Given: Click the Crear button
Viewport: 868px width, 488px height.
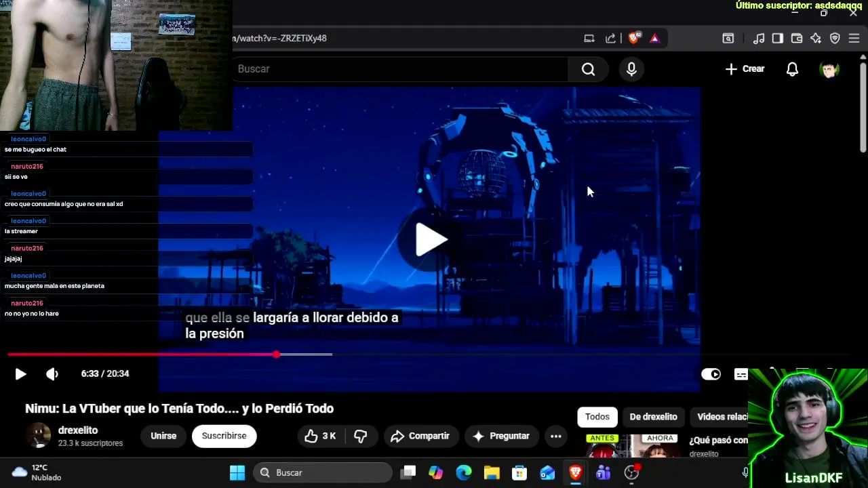Looking at the screenshot, I should pos(745,69).
